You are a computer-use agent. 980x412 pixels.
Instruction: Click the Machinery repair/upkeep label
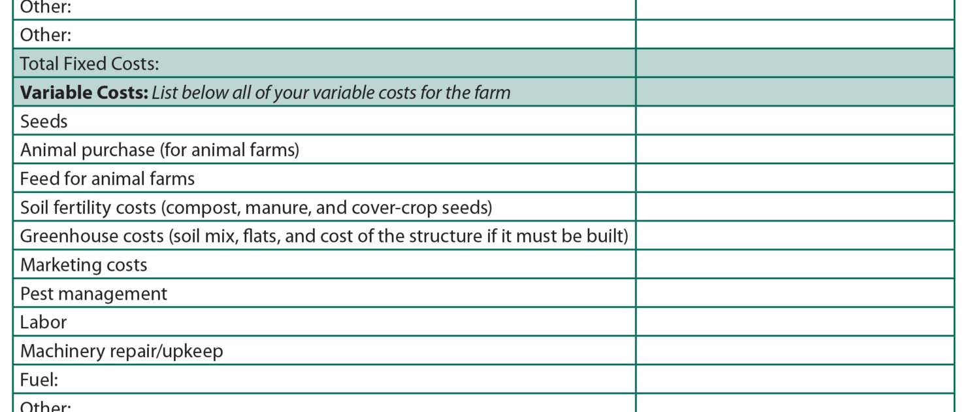click(x=122, y=351)
